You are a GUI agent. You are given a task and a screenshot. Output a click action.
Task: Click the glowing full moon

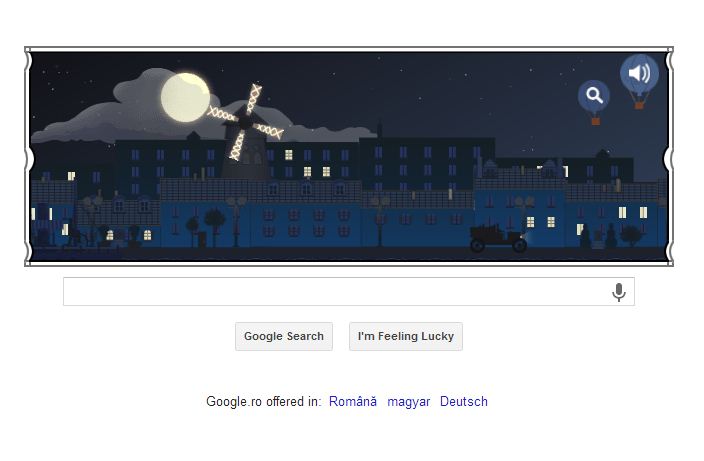(x=185, y=97)
